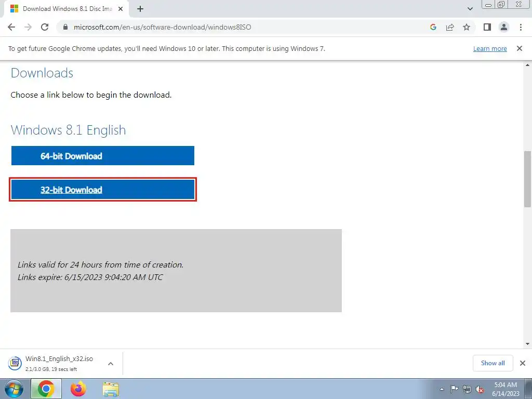Click the forward navigation arrow
Screen dimensions: 532x399
tap(28, 27)
